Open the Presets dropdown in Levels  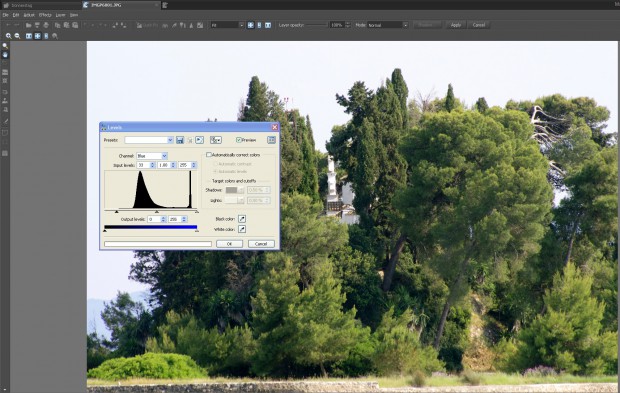(x=170, y=140)
